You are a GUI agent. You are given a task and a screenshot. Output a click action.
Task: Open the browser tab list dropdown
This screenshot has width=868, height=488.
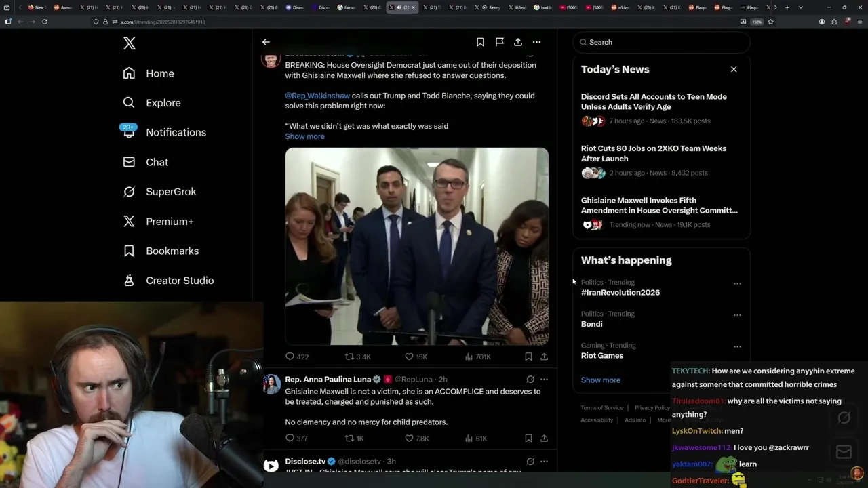click(x=801, y=7)
